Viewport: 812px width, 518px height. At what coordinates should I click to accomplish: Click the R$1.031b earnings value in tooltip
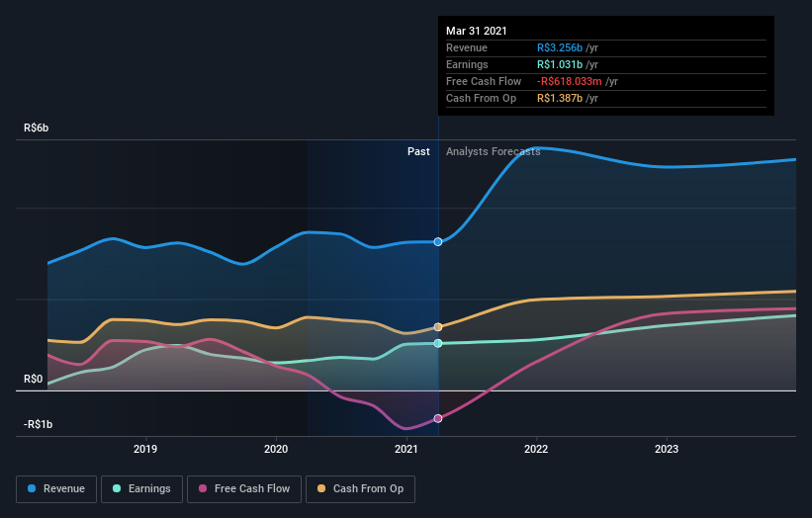[x=560, y=64]
